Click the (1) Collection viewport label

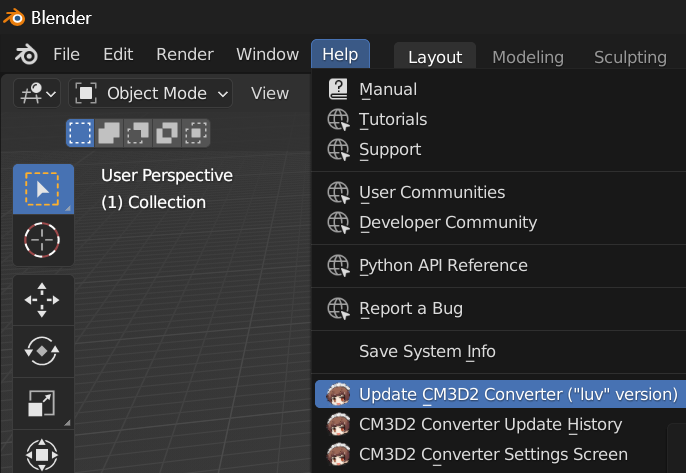pyautogui.click(x=154, y=203)
